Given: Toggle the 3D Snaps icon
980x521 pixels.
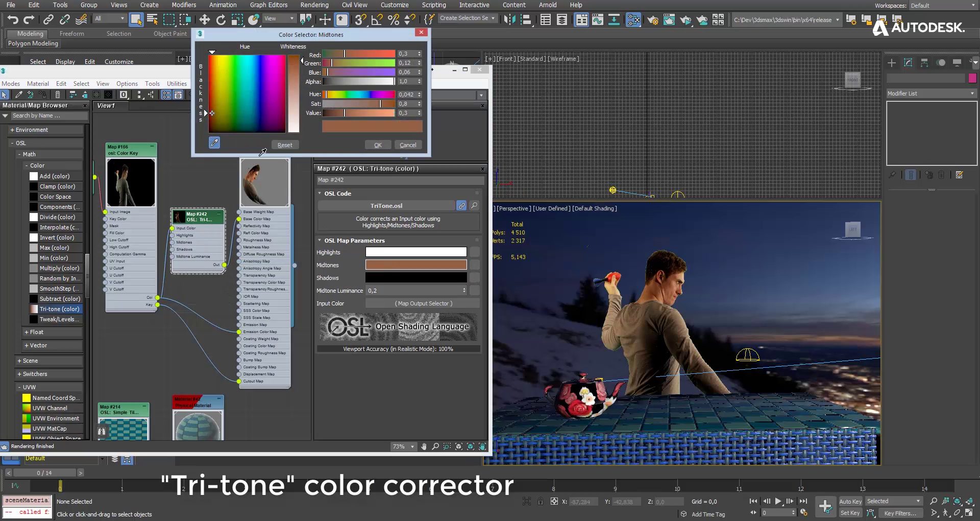Looking at the screenshot, I should [x=361, y=20].
